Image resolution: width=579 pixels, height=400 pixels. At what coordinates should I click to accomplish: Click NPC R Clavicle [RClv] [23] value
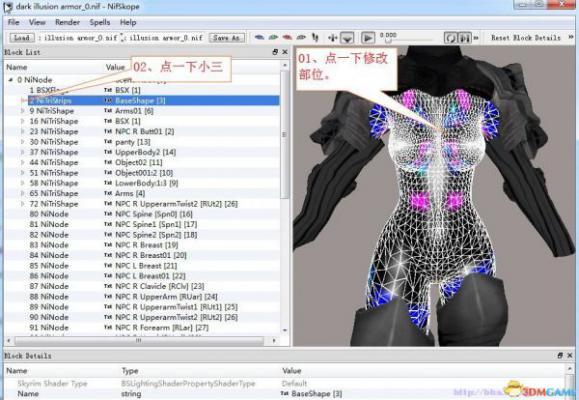160,286
